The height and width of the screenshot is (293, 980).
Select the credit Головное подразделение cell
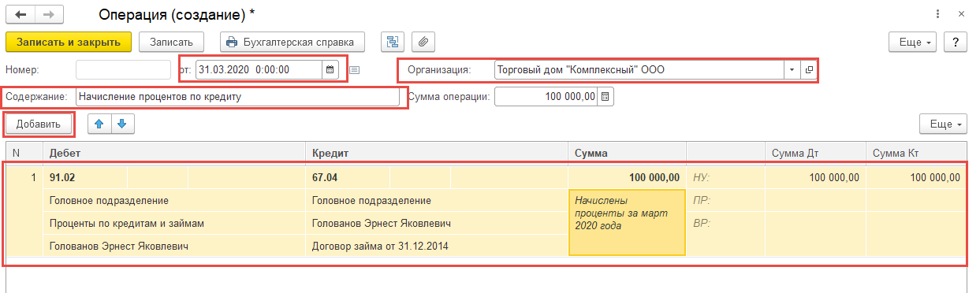(x=437, y=201)
